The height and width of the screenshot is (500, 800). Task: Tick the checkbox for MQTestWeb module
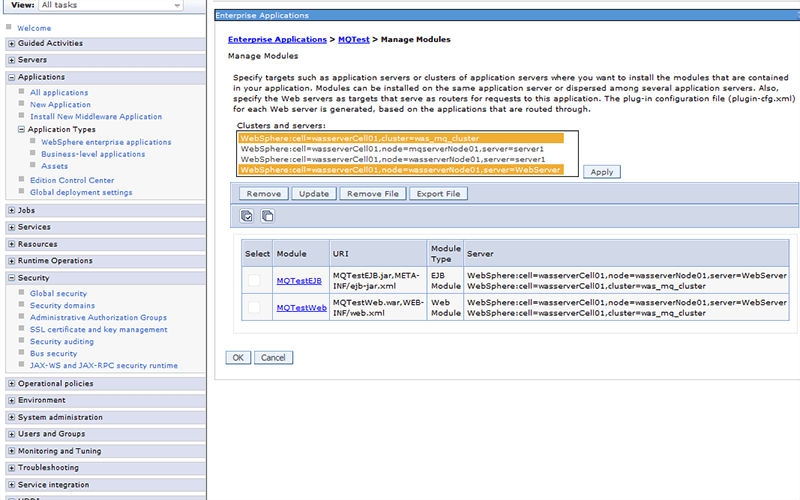click(x=254, y=307)
